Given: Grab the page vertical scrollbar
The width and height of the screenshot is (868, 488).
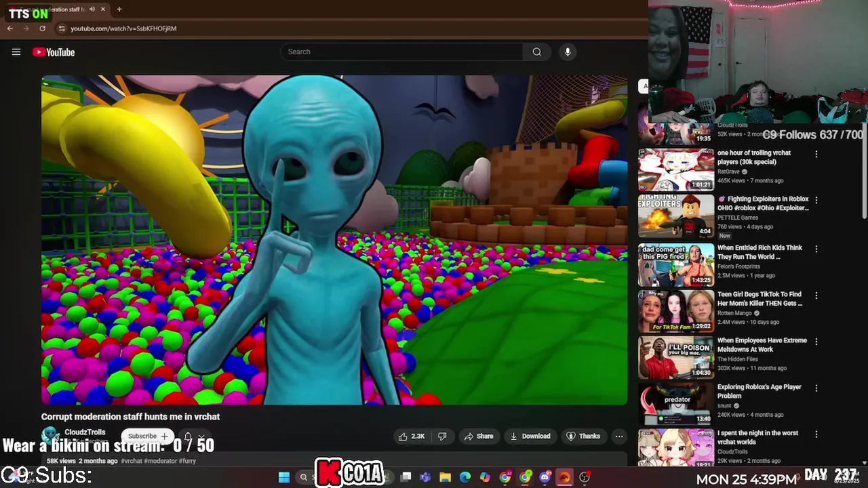Looking at the screenshot, I should [864, 173].
